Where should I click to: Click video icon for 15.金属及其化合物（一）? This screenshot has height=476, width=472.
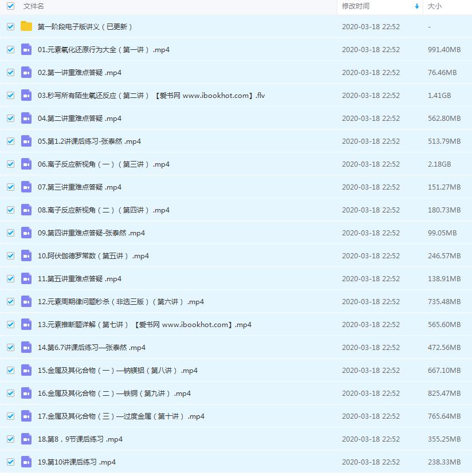tap(26, 371)
